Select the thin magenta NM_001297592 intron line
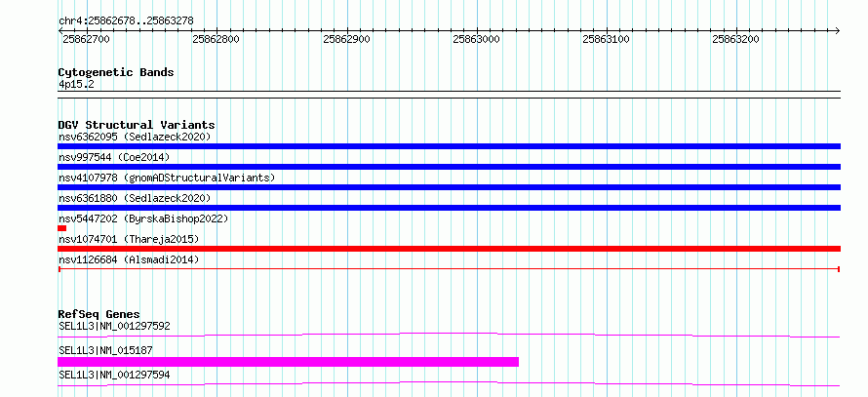This screenshot has width=868, height=397. pos(449,335)
